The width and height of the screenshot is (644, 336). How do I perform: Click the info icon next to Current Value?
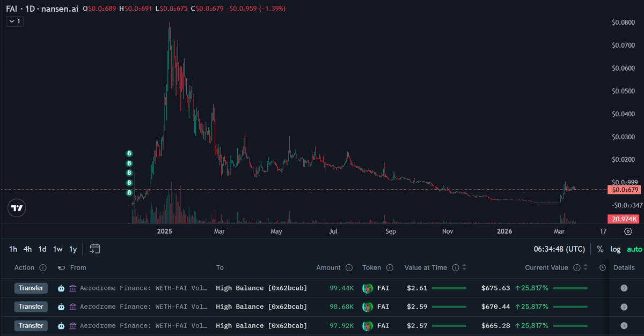pyautogui.click(x=577, y=267)
